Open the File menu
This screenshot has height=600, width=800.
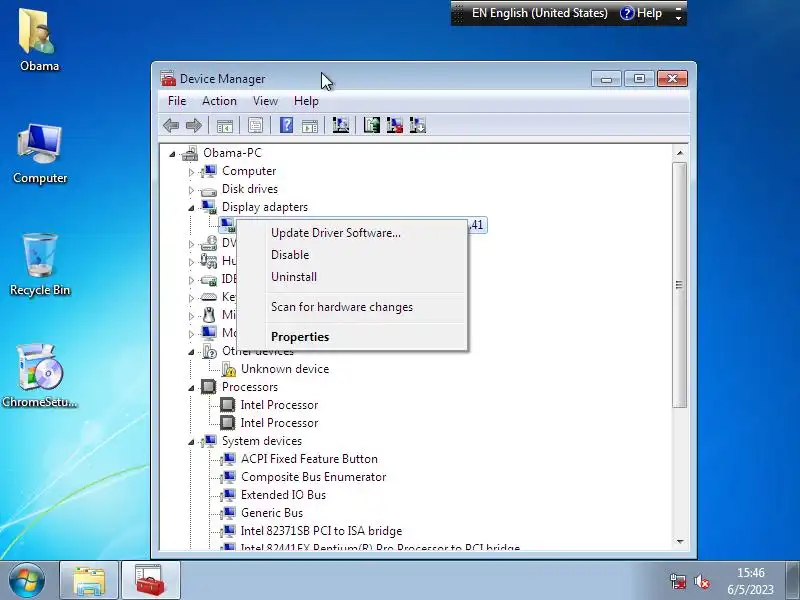click(x=177, y=101)
